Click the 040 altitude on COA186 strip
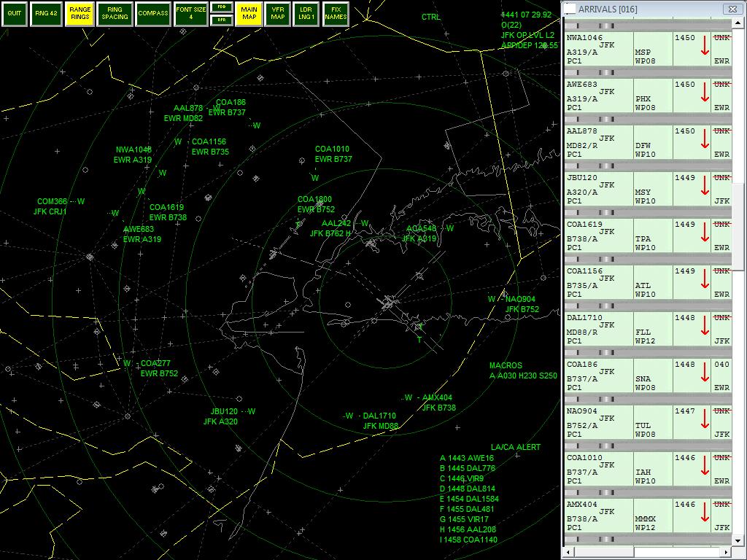The height and width of the screenshot is (560, 747). pyautogui.click(x=721, y=365)
